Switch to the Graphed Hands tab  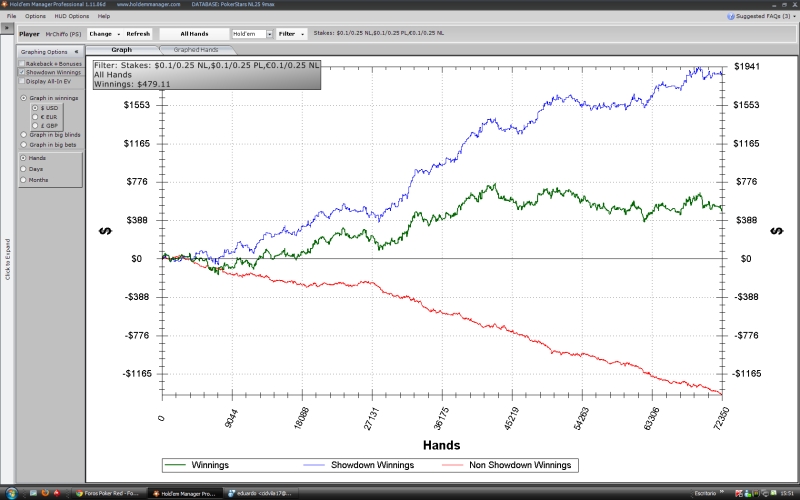(196, 50)
